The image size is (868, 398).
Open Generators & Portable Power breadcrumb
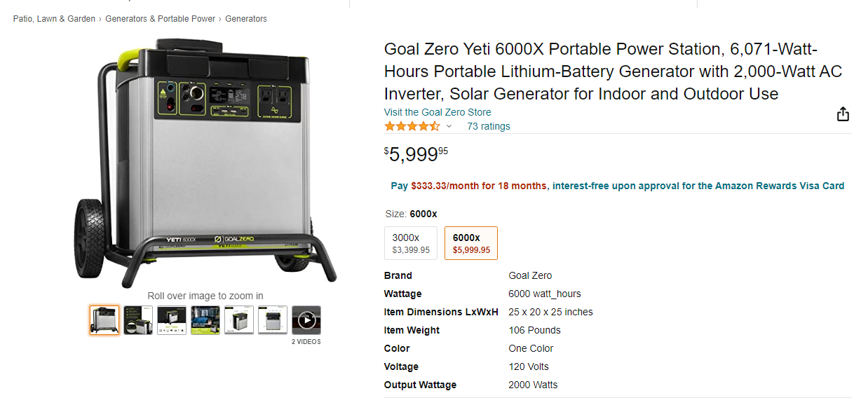pyautogui.click(x=161, y=19)
